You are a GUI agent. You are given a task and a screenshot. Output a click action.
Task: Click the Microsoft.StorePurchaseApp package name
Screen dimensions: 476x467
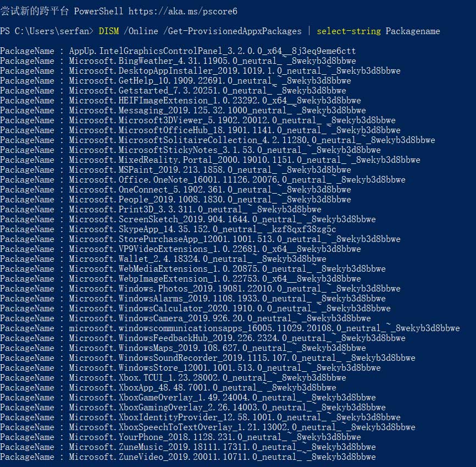235,239
